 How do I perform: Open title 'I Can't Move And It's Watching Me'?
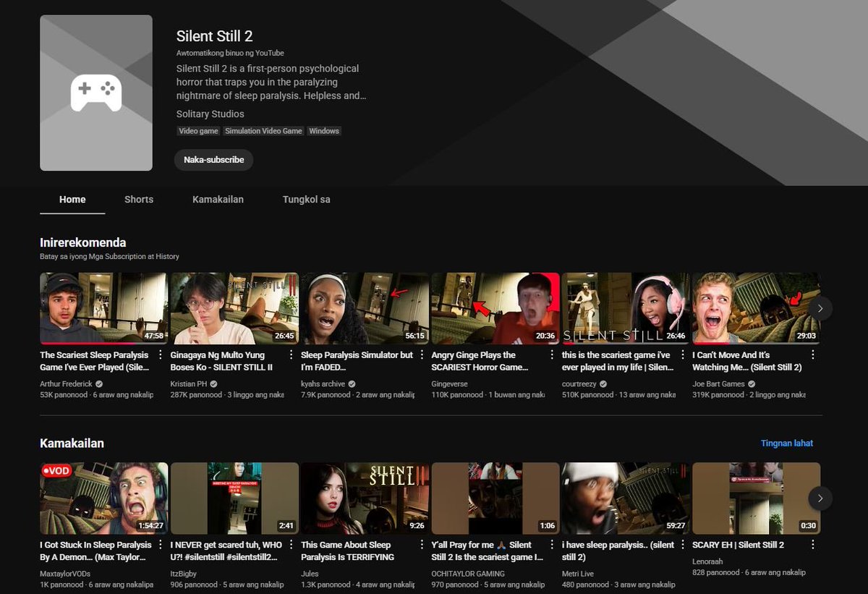(x=747, y=361)
